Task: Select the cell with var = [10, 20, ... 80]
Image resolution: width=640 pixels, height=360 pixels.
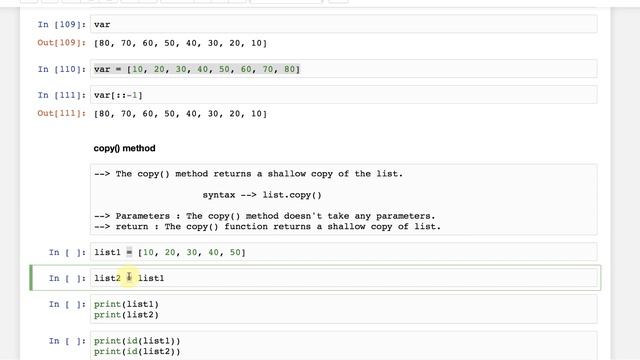Action: [x=343, y=69]
